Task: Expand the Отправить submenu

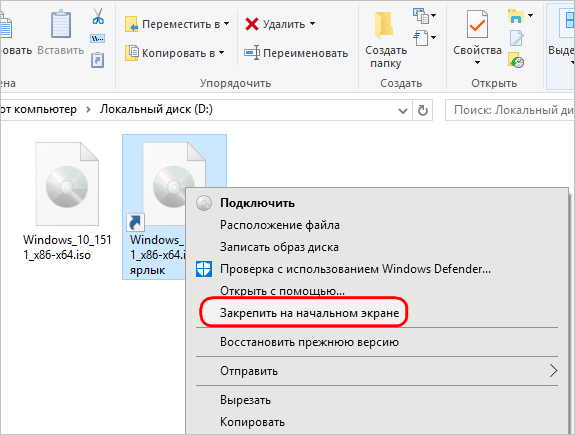Action: [x=377, y=371]
